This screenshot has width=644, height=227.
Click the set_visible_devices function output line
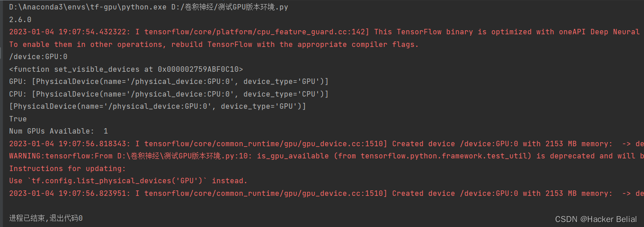click(x=126, y=69)
